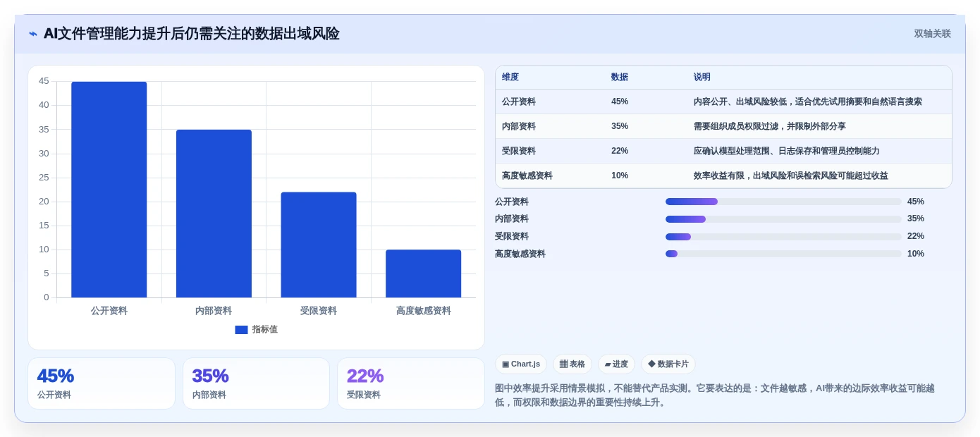980x437 pixels.
Task: Click the 内部资料 x-axis label
Action: point(214,311)
